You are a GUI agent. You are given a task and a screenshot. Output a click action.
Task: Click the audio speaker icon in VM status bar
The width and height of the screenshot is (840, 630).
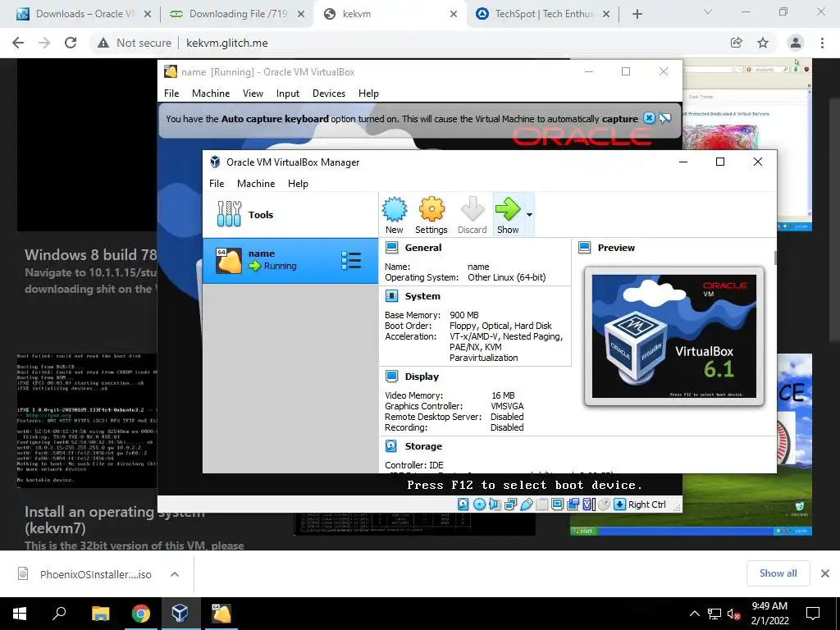pos(495,504)
